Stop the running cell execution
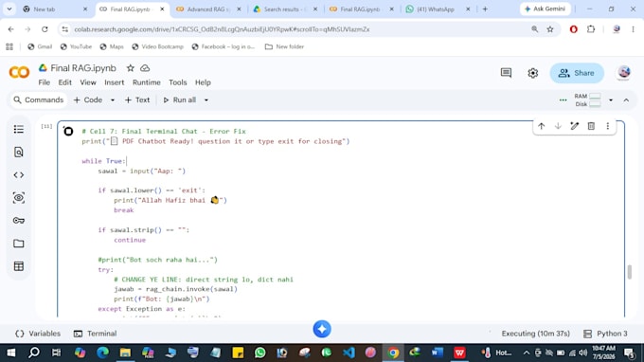This screenshot has height=362, width=644. (68, 131)
